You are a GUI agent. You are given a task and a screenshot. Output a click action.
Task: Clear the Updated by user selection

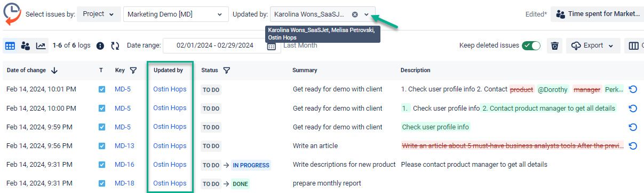tap(355, 14)
